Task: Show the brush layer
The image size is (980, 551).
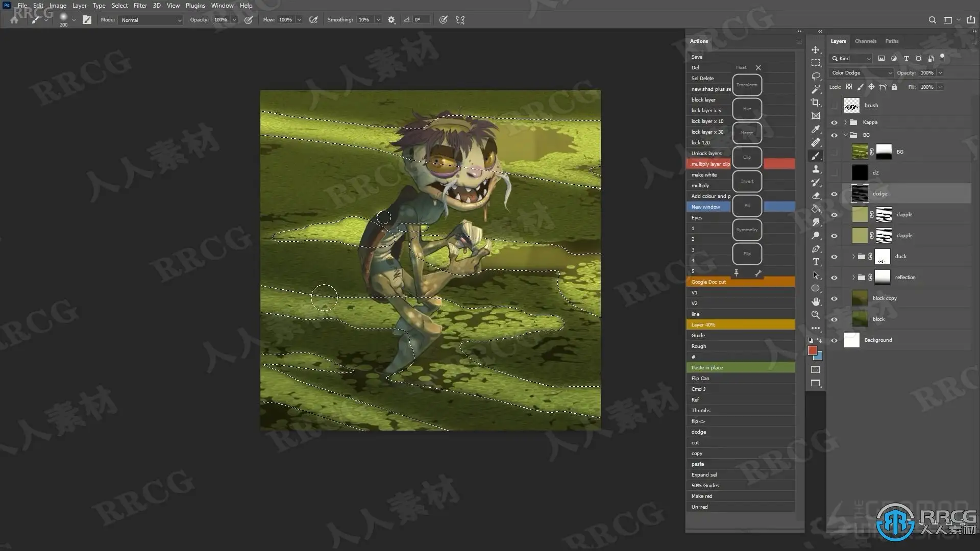Action: 834,106
